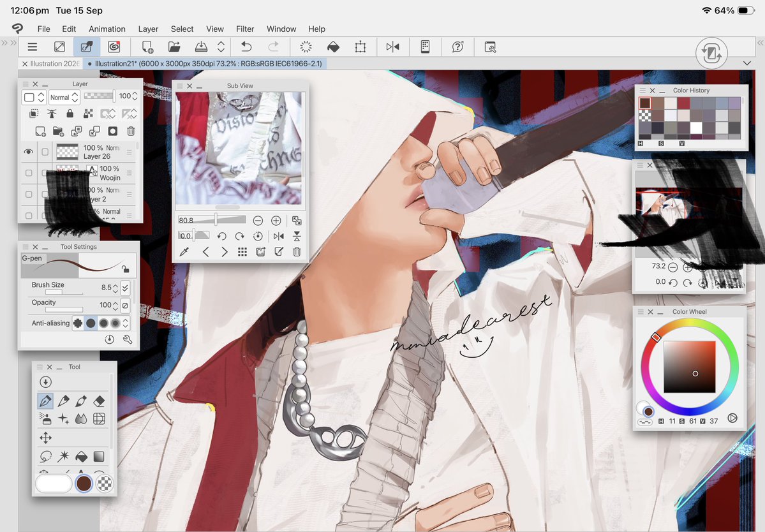Click the eyedropper icon in Sub View
This screenshot has height=532, width=765.
pyautogui.click(x=184, y=251)
